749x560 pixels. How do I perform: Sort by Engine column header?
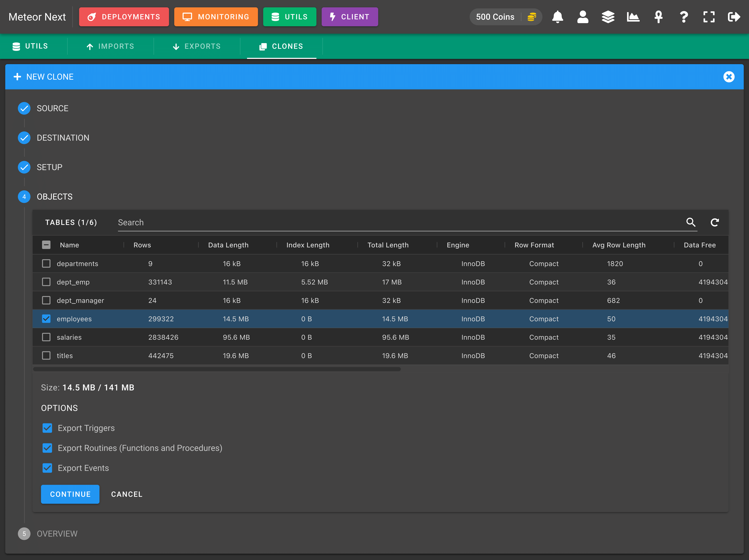tap(458, 245)
